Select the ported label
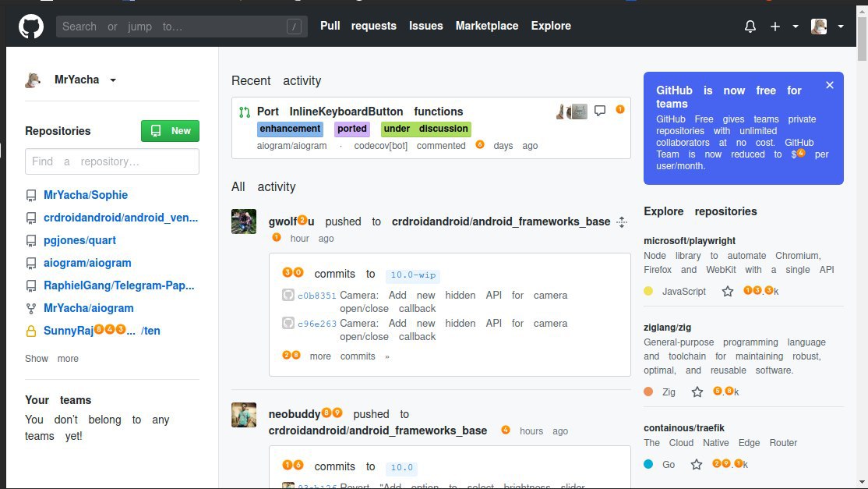Screen dimensions: 868x489 click(x=352, y=129)
